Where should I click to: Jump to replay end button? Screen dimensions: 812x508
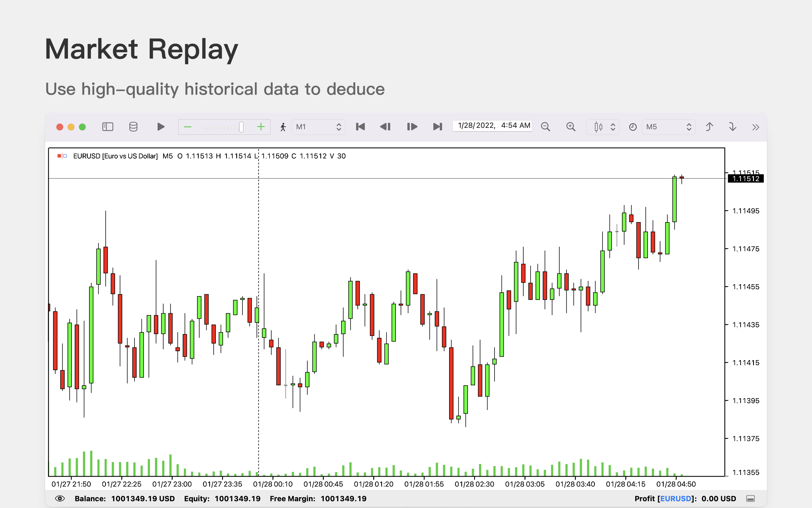coord(438,127)
